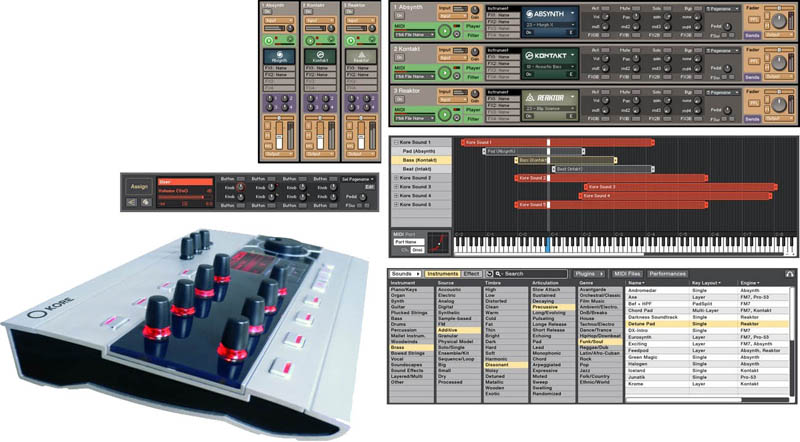Screen dimensions: 800x442
Task: Click the green MIDI play knob in Kontakt rack
Action: [x=445, y=73]
